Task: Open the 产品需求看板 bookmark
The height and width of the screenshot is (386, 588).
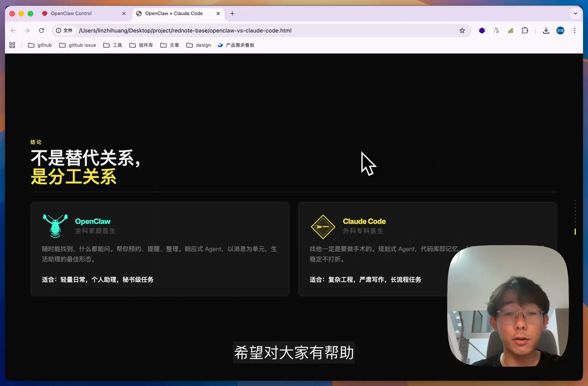Action: coord(236,45)
